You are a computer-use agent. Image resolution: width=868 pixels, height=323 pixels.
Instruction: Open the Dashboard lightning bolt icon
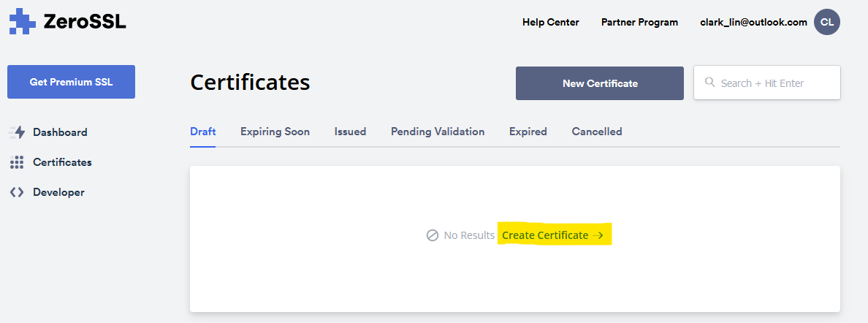(17, 132)
